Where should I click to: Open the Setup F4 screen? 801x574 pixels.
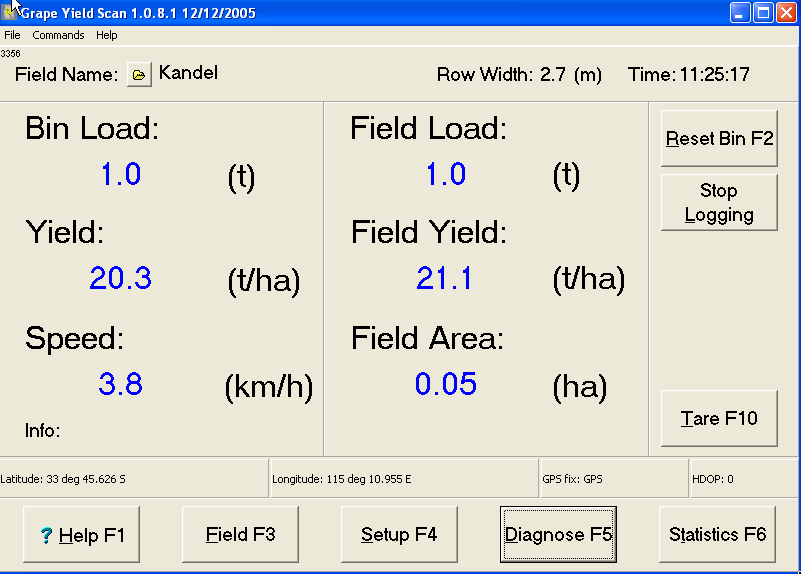pos(399,535)
